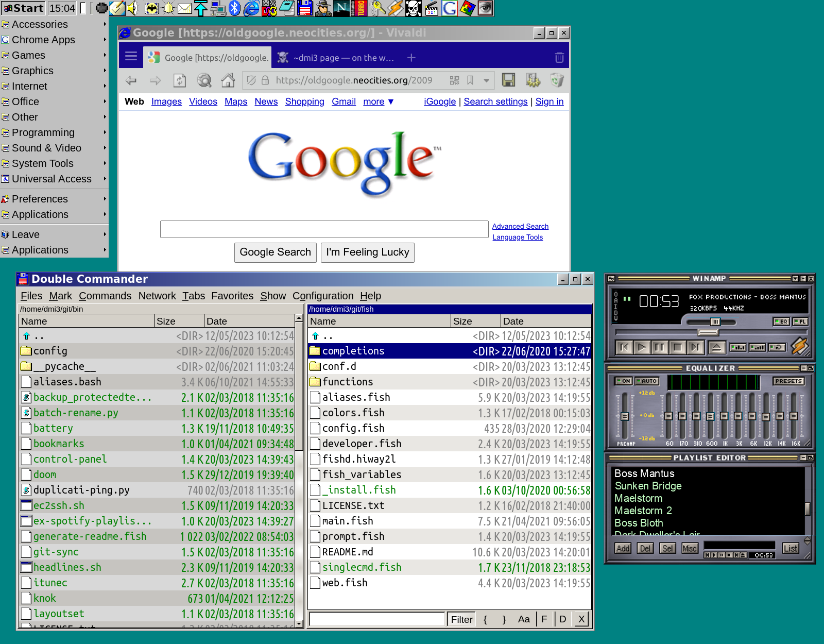Click the Internet Explorer taskbar icon

pyautogui.click(x=251, y=8)
